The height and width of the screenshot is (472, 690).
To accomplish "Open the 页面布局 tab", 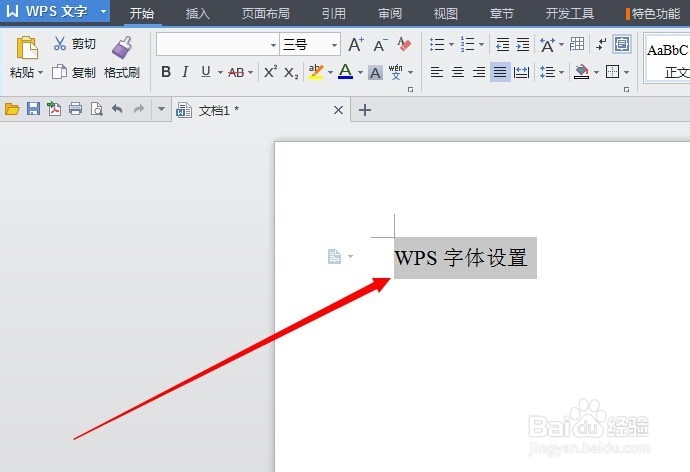I will click(265, 13).
